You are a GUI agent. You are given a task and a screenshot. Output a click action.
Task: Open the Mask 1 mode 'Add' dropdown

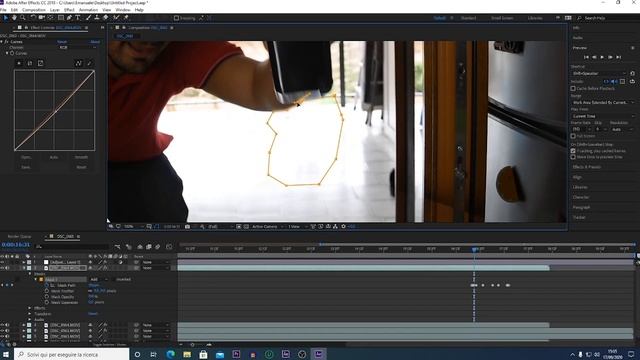coord(99,280)
